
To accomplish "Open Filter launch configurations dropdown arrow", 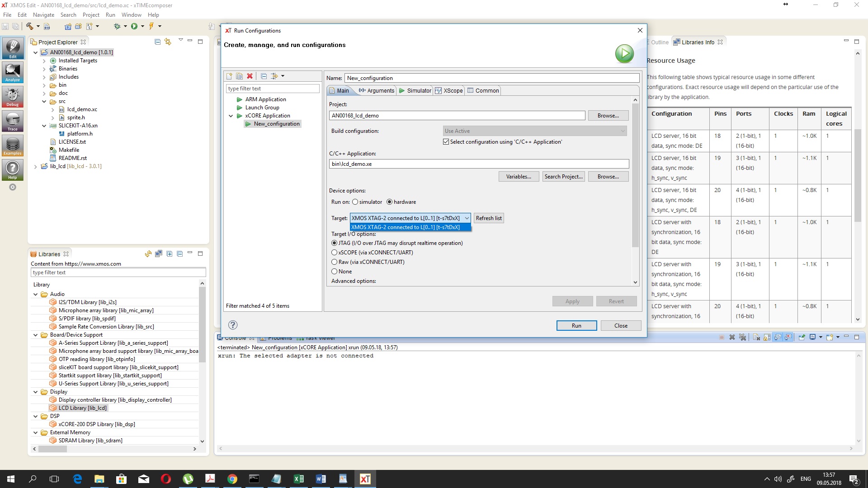I will tap(283, 76).
